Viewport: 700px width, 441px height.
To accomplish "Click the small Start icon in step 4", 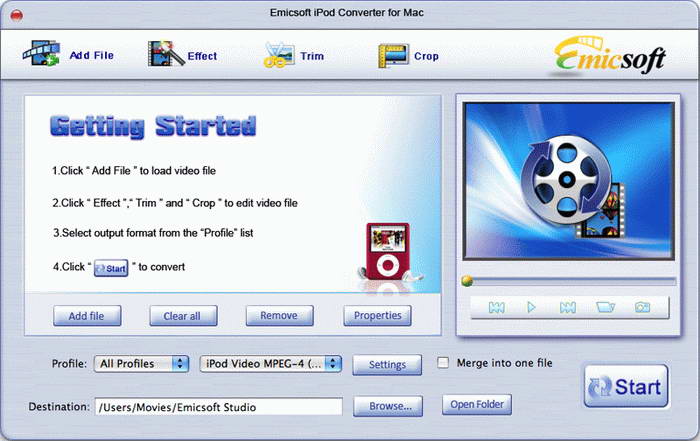I will (111, 268).
